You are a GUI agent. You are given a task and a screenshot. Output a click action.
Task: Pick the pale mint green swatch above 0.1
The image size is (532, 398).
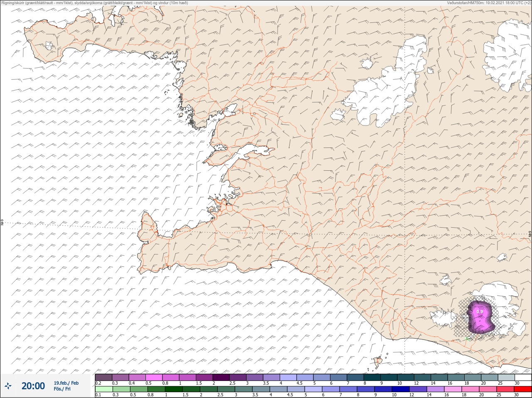[x=103, y=389]
